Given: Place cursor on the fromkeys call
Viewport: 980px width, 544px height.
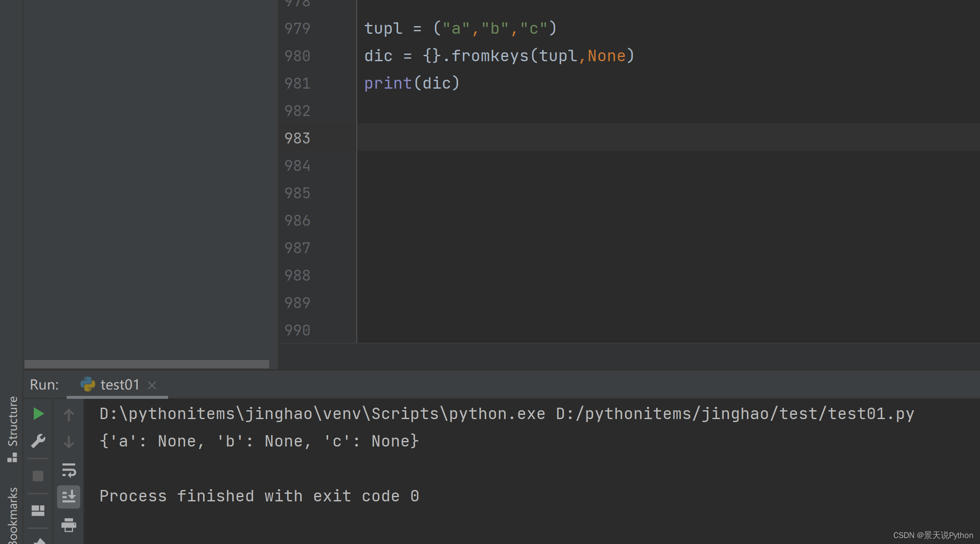Looking at the screenshot, I should (500, 56).
